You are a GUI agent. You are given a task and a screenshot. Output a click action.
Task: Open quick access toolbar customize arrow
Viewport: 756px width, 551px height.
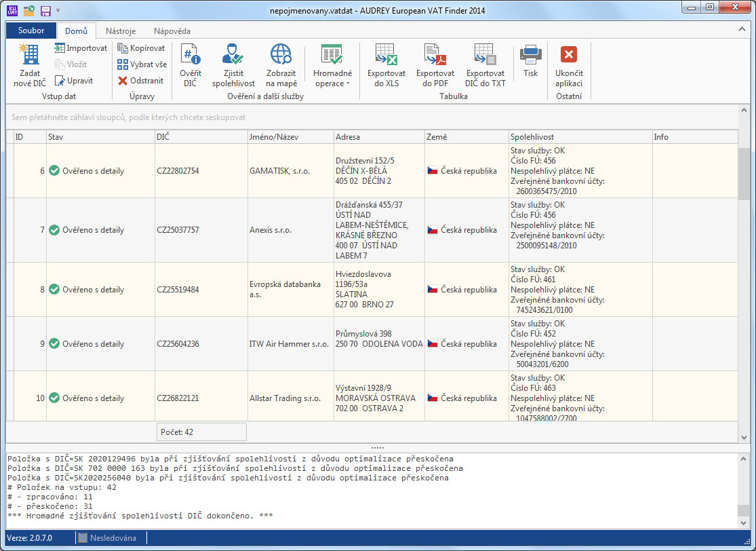pos(58,10)
